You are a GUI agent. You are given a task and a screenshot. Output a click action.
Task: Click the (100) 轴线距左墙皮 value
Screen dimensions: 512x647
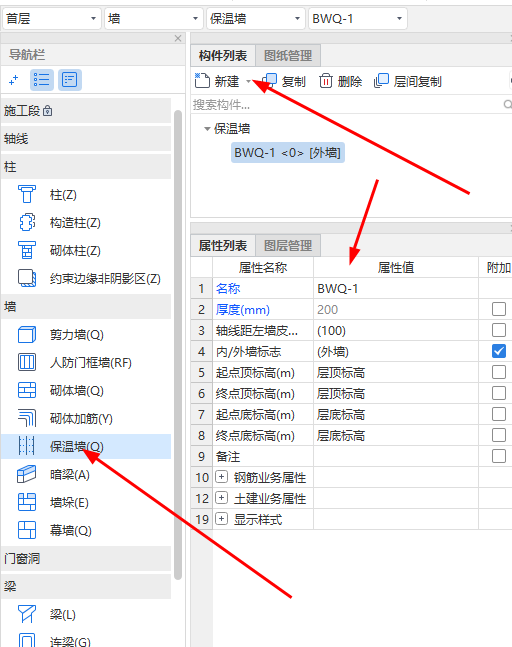tap(396, 331)
